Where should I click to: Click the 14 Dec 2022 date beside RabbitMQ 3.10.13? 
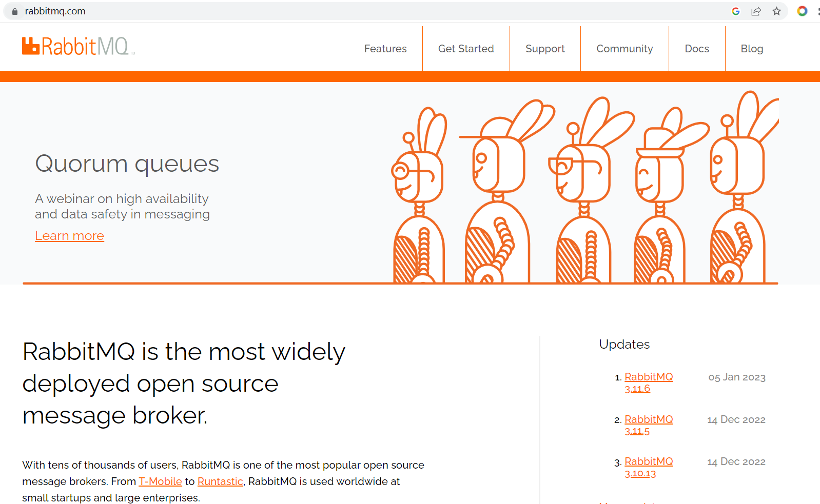[736, 462]
